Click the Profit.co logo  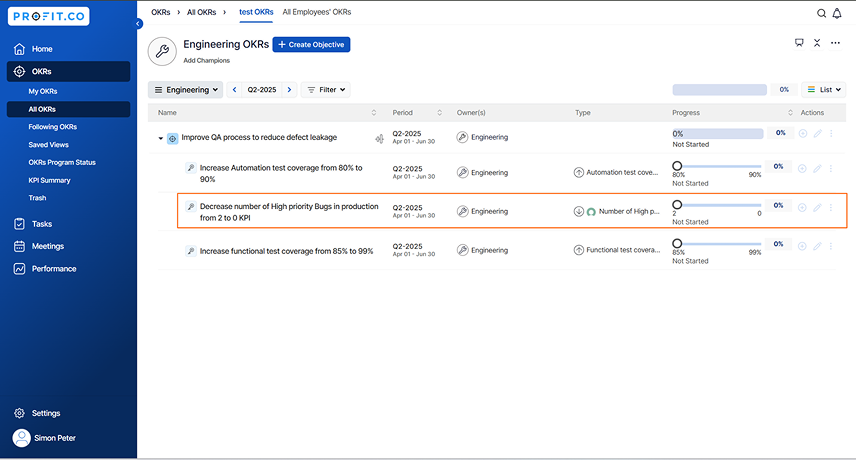point(49,16)
